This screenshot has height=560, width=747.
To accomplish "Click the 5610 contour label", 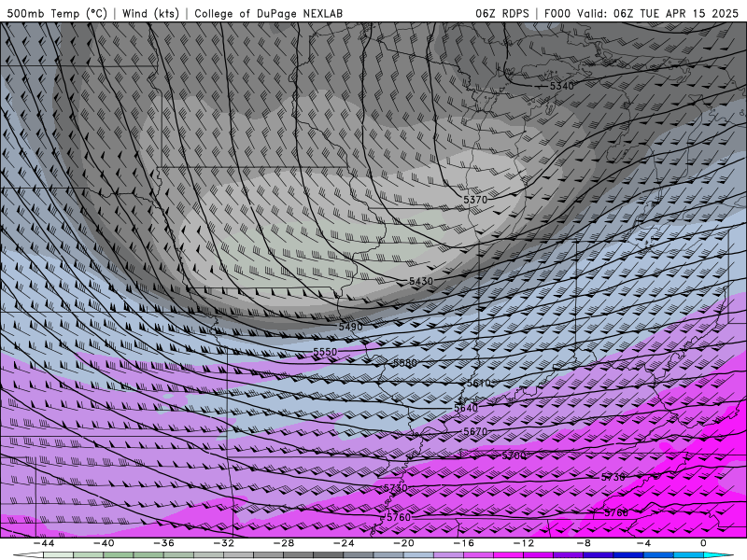I will [x=478, y=384].
